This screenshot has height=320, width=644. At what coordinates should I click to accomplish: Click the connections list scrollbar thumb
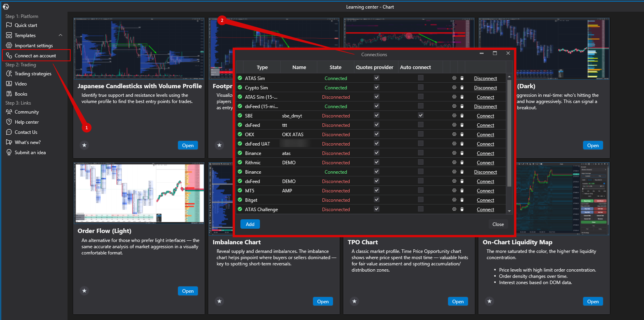509,133
